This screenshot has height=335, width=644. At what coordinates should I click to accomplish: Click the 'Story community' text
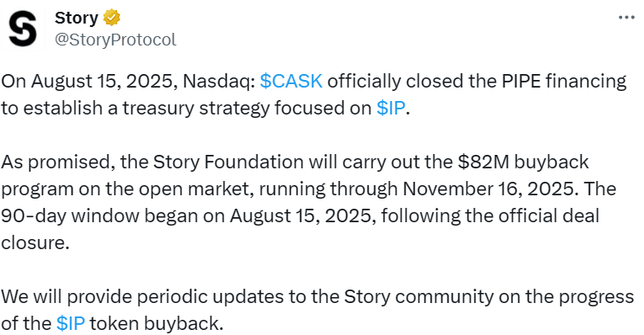419,297
